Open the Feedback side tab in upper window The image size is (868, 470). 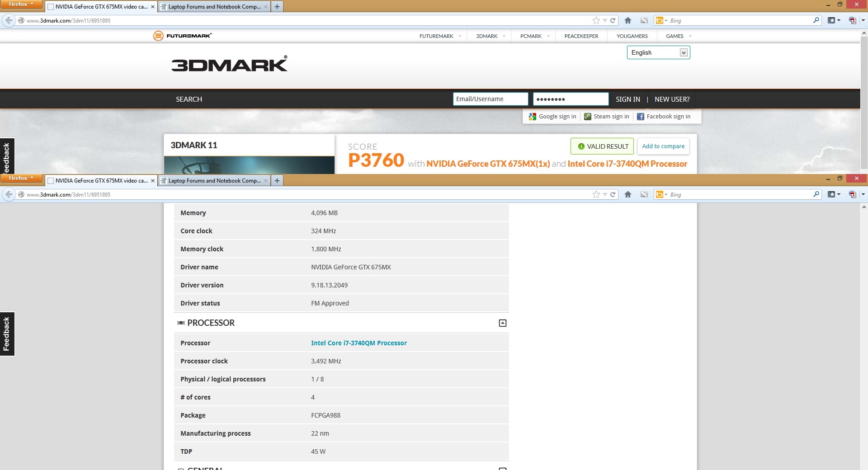[x=7, y=157]
